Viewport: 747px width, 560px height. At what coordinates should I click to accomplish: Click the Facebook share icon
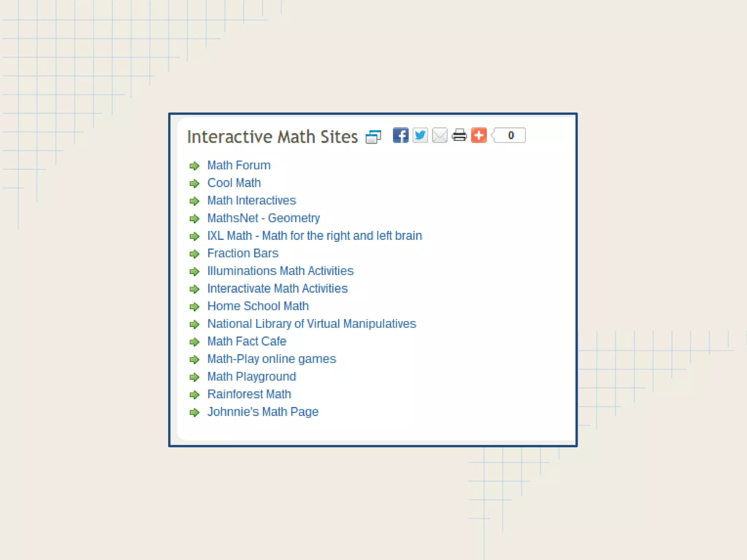[400, 135]
